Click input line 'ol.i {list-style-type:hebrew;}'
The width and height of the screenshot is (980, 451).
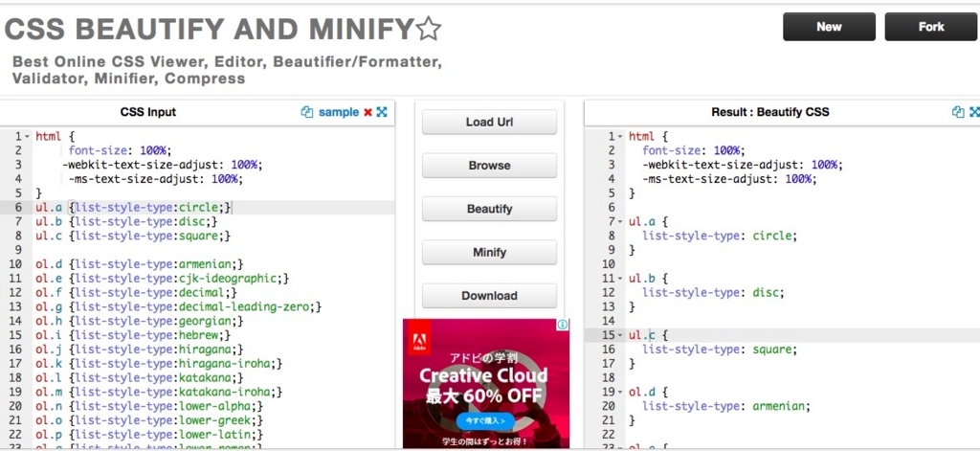pos(133,335)
